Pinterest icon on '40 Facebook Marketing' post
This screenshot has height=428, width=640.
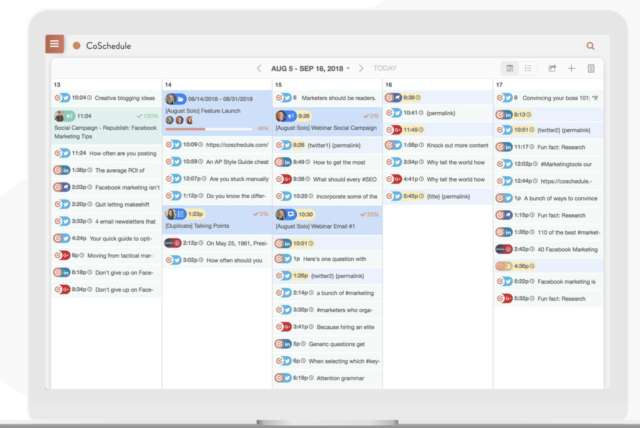(x=508, y=249)
